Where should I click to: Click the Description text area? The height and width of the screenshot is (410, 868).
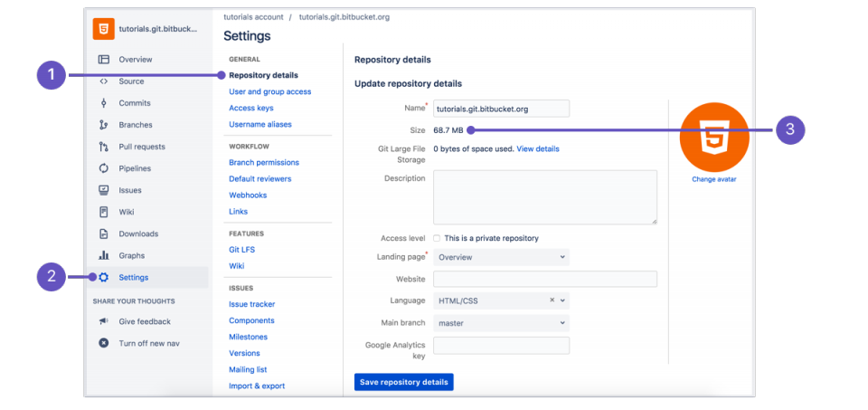click(544, 196)
